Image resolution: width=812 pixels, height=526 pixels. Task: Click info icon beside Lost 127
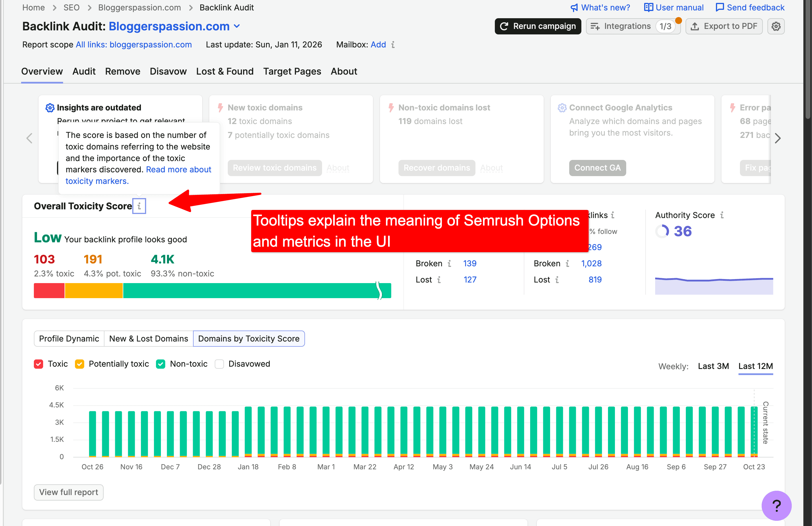(x=439, y=280)
